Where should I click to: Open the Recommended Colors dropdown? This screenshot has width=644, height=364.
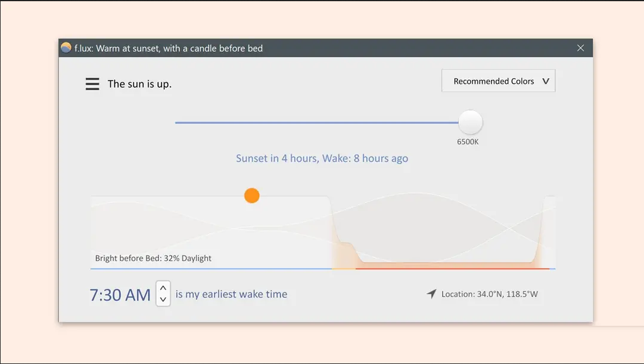(x=493, y=82)
